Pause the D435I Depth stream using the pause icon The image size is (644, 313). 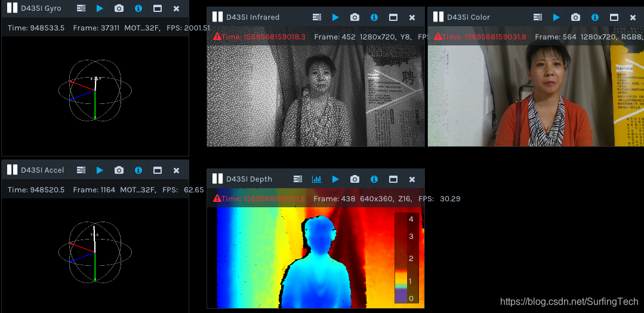(x=217, y=179)
